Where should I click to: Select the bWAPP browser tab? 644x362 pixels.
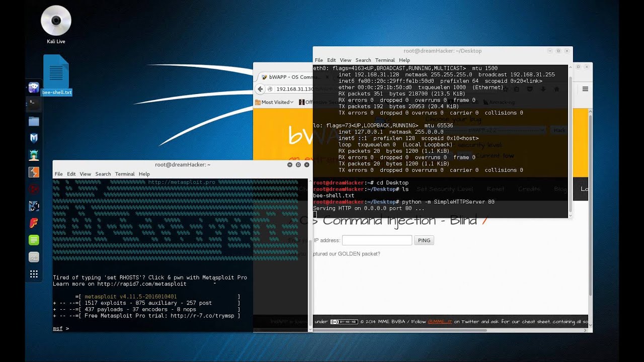(x=286, y=77)
